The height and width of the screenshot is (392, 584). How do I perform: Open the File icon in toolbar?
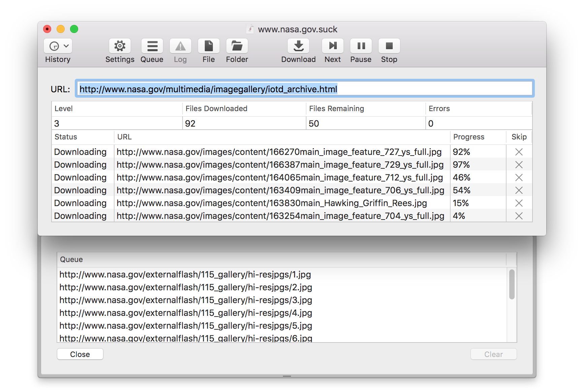208,46
